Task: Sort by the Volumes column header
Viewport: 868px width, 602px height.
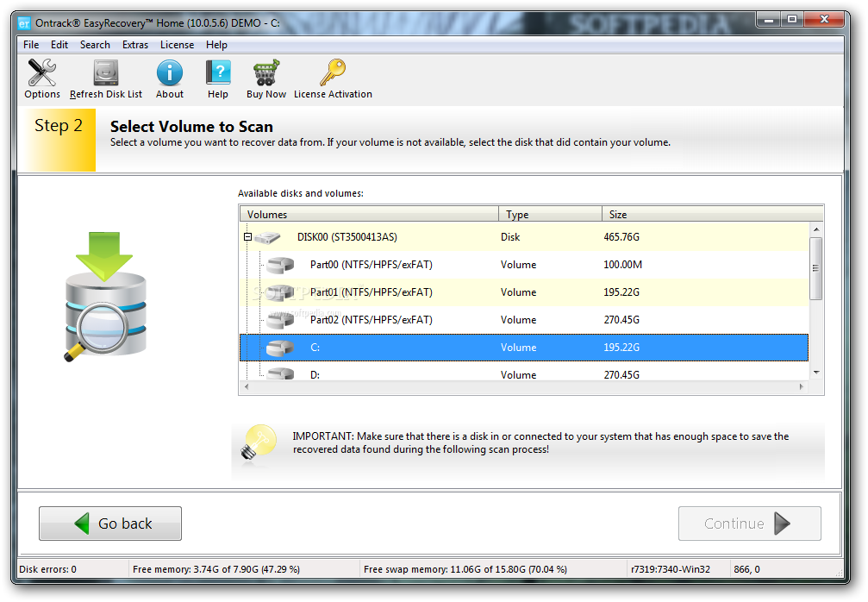Action: (x=369, y=215)
